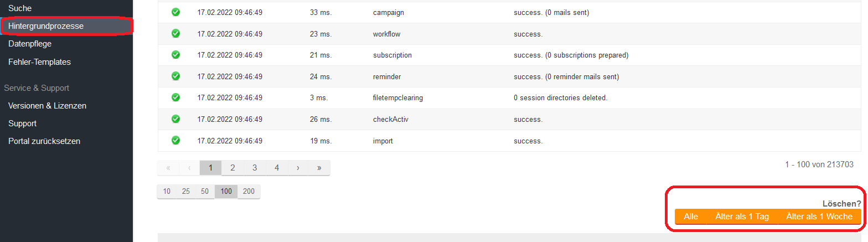Click green success icon in campaign row

point(176,12)
